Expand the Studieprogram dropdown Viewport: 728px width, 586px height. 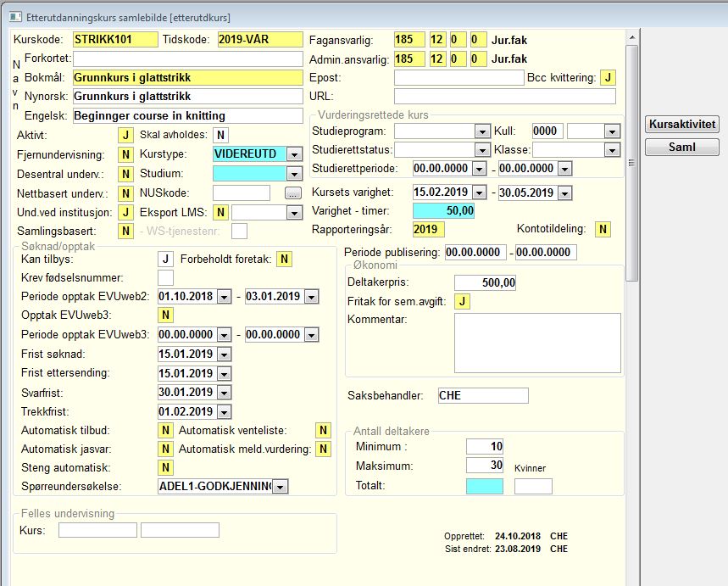coord(482,131)
